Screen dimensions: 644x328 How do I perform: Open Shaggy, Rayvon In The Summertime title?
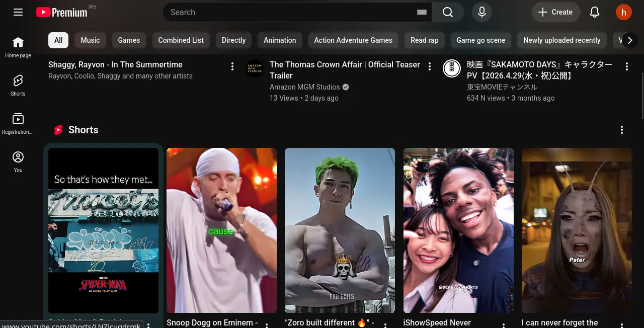115,64
